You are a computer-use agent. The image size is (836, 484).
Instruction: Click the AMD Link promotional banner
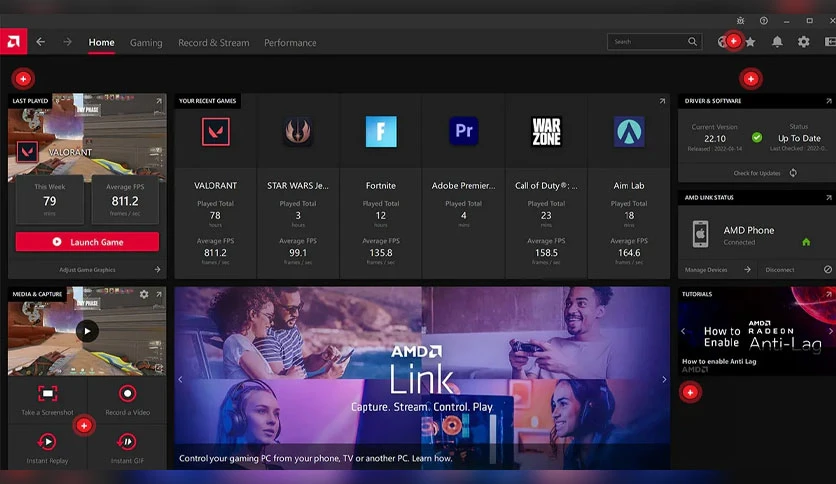[422, 378]
